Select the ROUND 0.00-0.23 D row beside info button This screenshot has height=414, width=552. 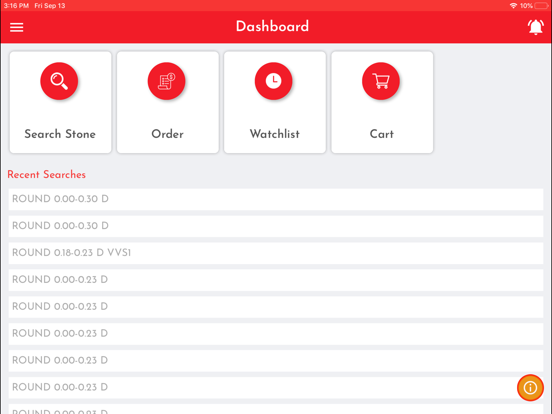276,387
